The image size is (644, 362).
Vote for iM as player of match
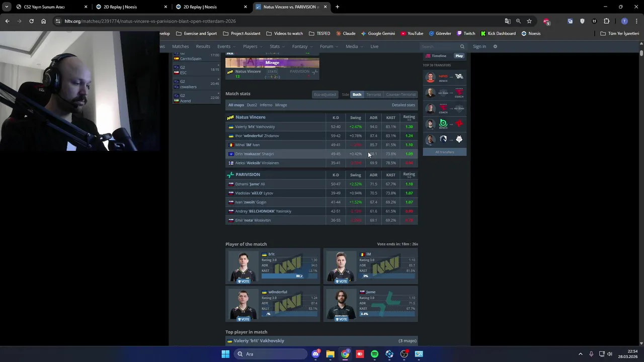coord(342,281)
